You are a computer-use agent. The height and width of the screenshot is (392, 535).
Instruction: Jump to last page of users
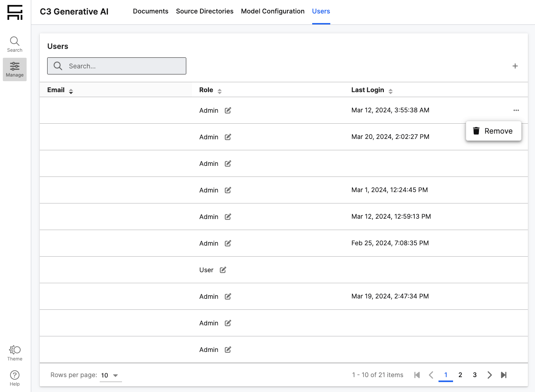(x=503, y=375)
